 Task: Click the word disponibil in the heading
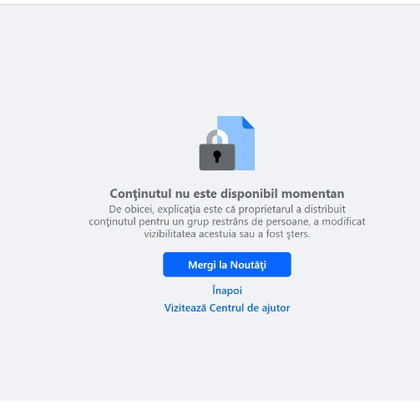pos(249,194)
